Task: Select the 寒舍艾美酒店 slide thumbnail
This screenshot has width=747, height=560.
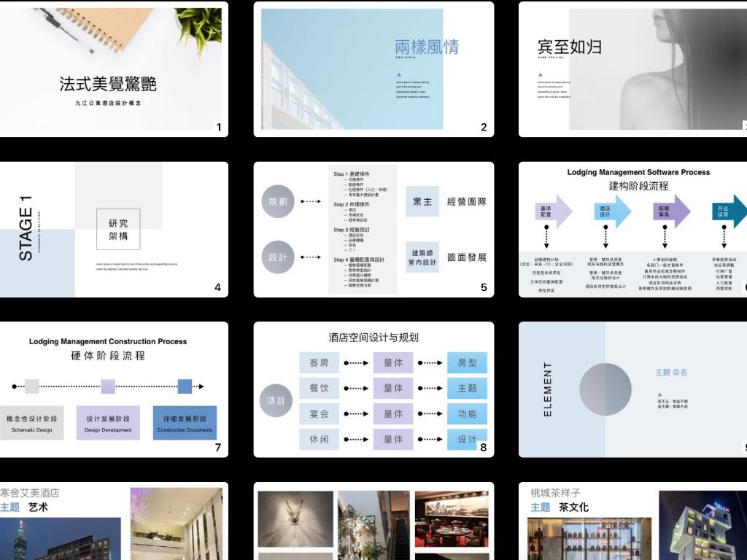Action: pos(114,521)
